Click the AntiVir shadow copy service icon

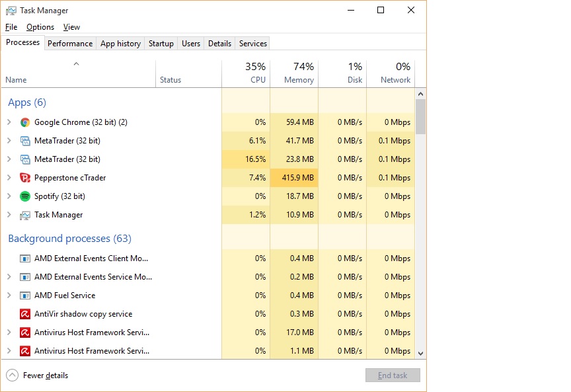(24, 314)
